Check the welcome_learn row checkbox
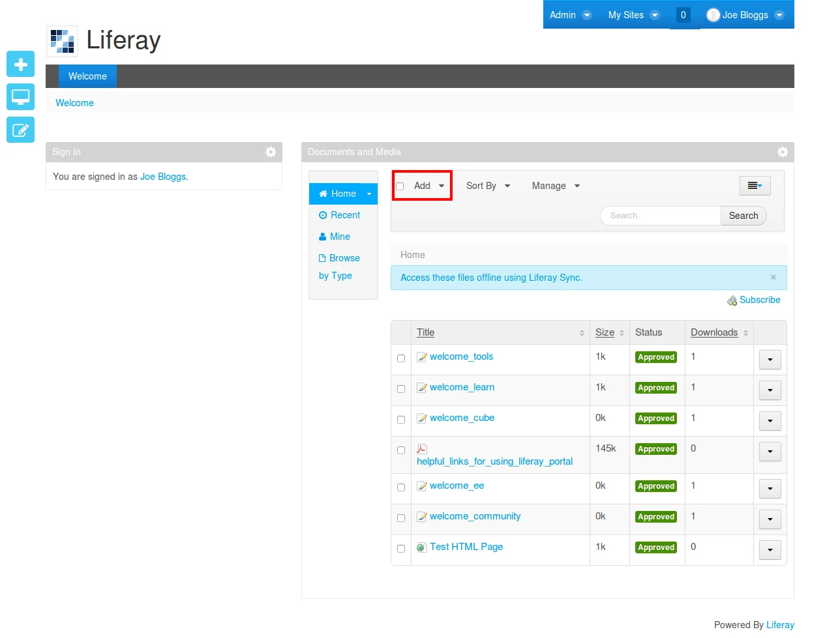 click(x=401, y=389)
